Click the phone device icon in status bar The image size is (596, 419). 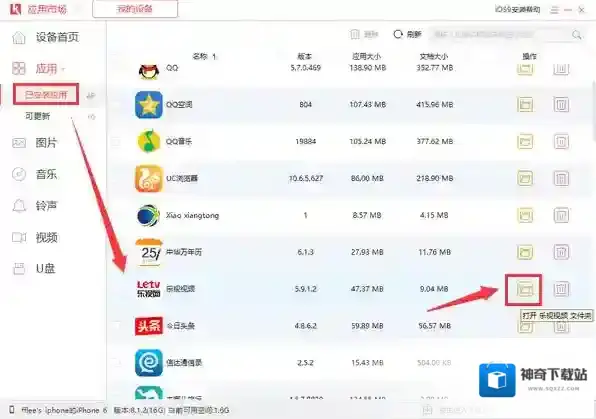point(12,409)
